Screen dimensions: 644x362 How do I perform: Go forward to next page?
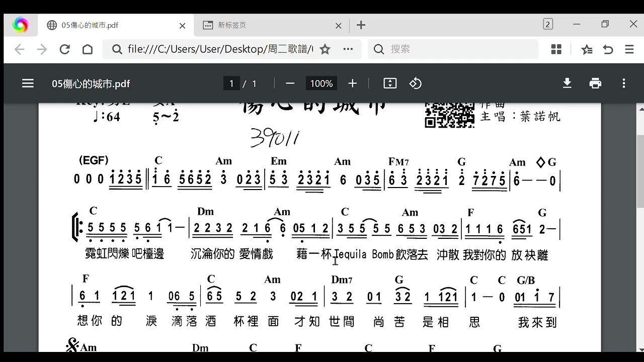[42, 49]
